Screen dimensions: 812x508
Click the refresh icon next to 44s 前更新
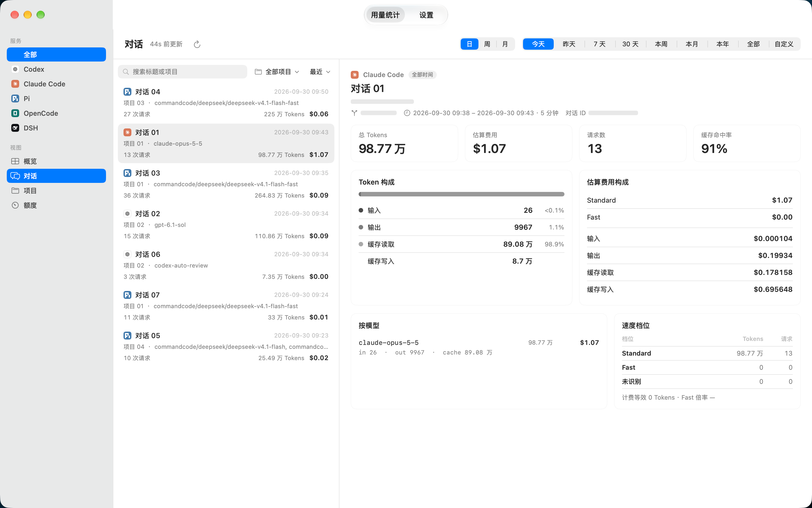tap(197, 44)
